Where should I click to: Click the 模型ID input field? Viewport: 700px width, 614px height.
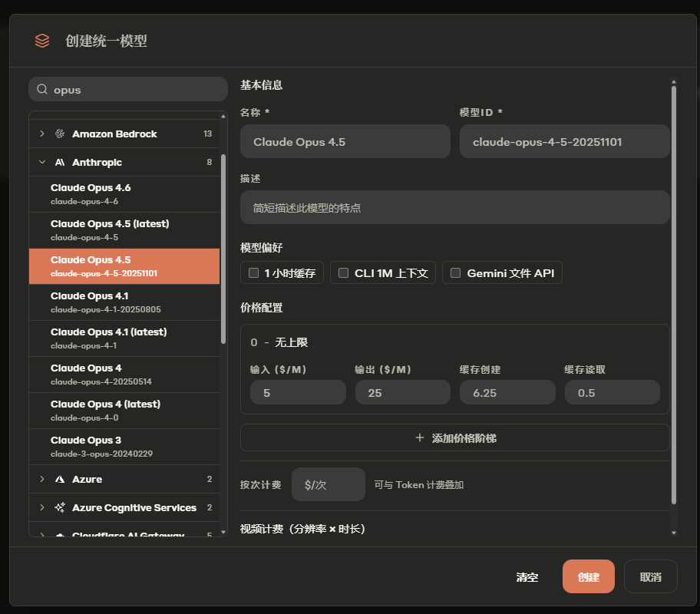click(x=564, y=141)
